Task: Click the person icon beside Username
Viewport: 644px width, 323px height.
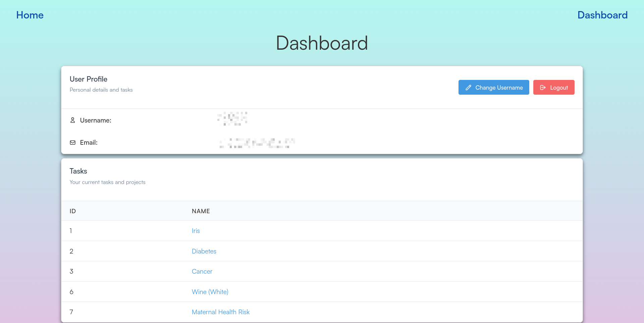Action: click(x=73, y=120)
